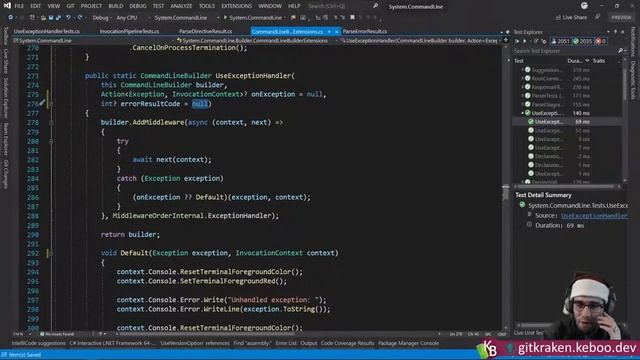Click the Run tests play icon in Test Explorer
Viewport: 640px width, 360px height.
coord(525,41)
